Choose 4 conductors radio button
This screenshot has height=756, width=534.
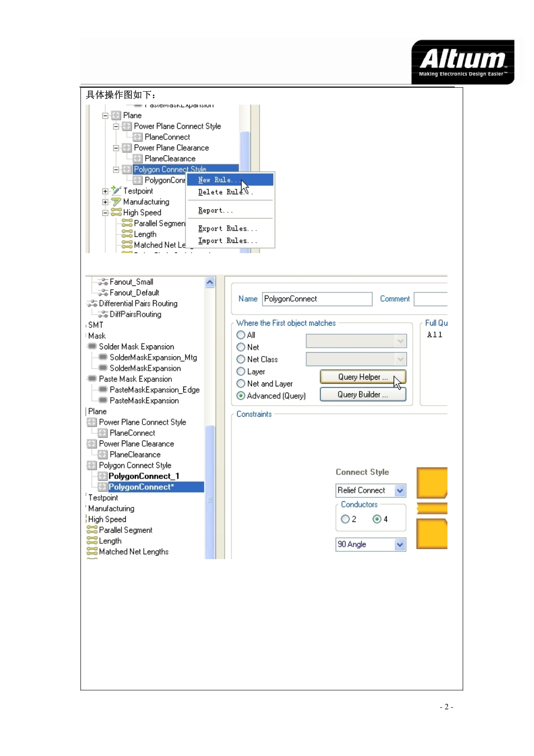tap(377, 519)
